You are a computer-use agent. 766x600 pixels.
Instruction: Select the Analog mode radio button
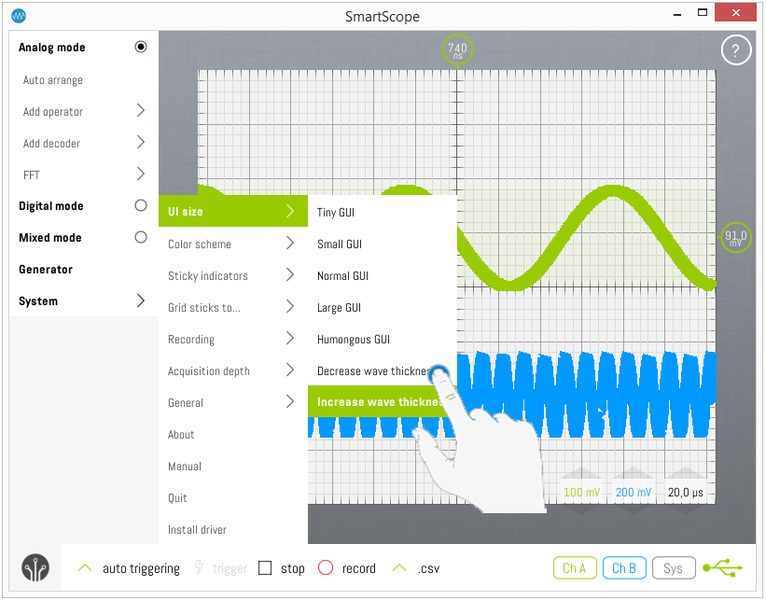click(140, 47)
